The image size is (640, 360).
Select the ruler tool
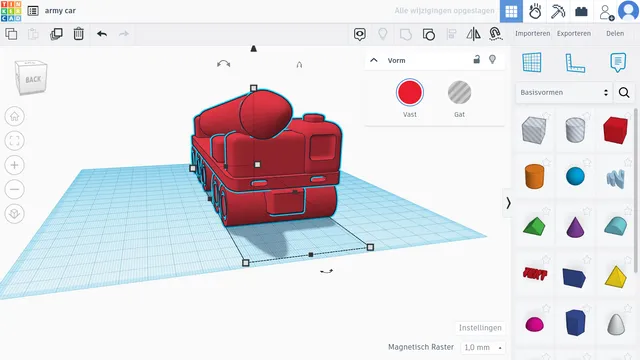pyautogui.click(x=575, y=63)
